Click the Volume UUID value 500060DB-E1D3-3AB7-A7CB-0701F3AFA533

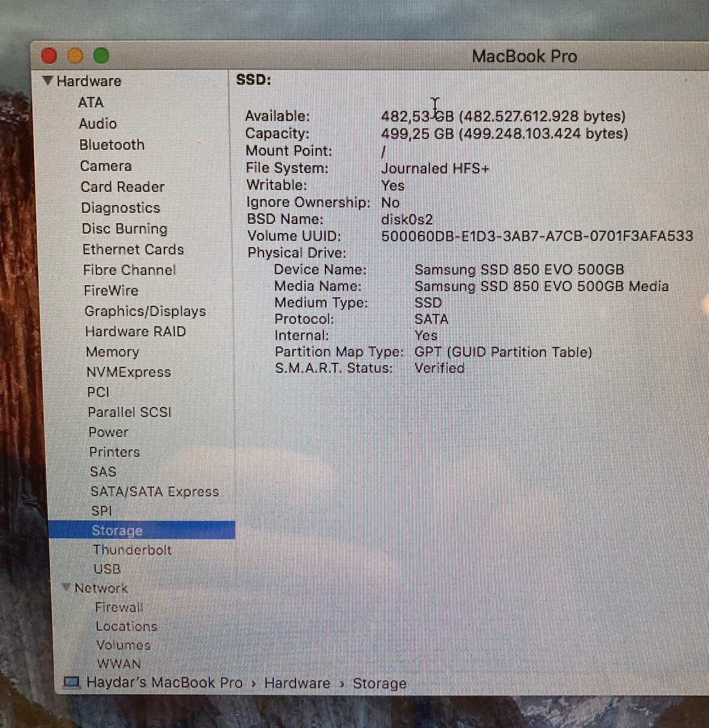(x=537, y=236)
